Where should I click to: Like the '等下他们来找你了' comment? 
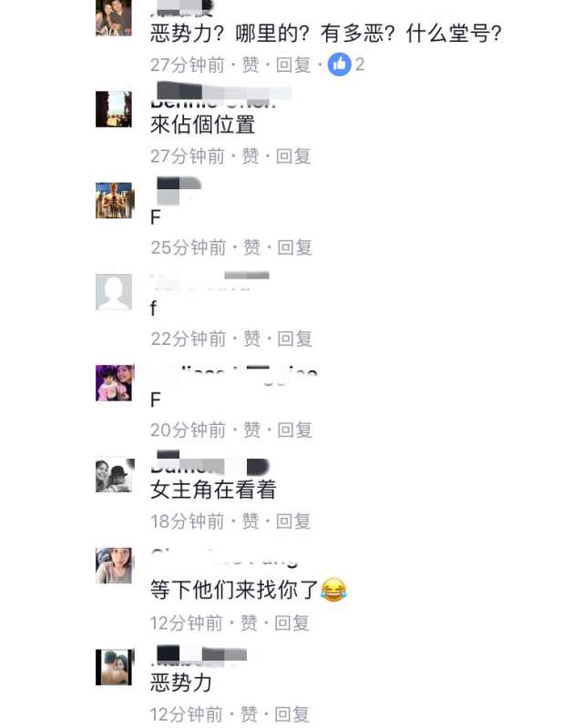[250, 623]
